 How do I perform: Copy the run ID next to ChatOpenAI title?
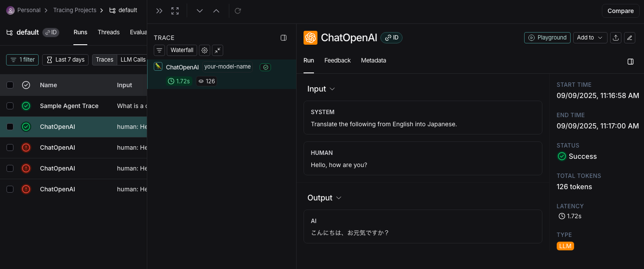(x=391, y=38)
